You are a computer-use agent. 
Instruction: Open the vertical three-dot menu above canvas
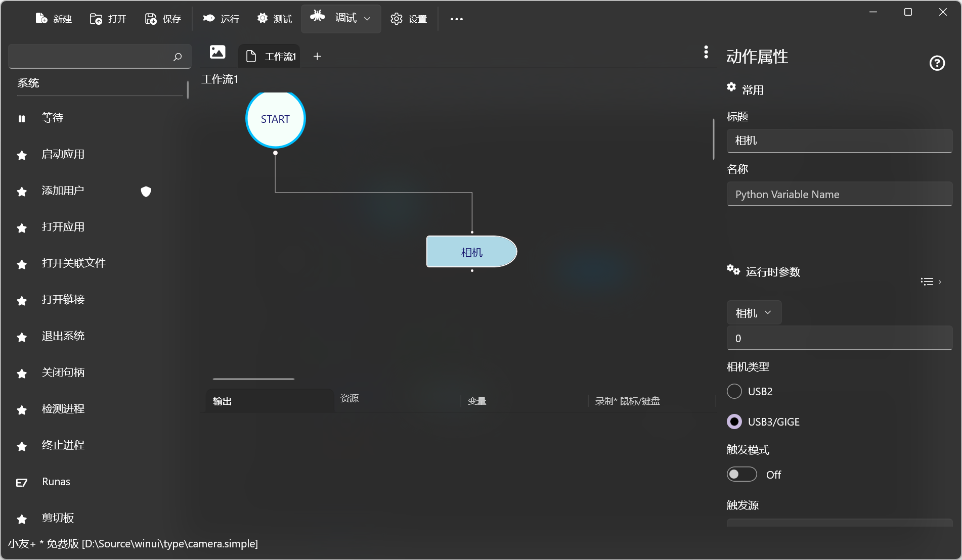pos(706,52)
